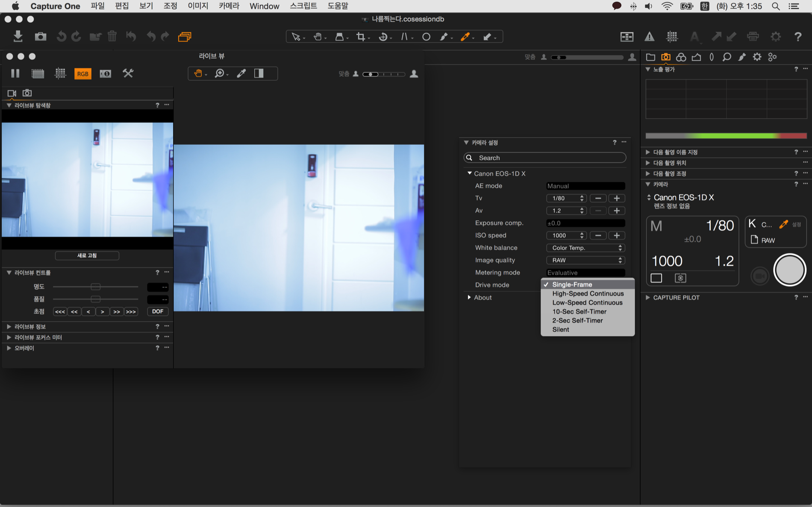Adjust the 명도 brightness slider

95,287
